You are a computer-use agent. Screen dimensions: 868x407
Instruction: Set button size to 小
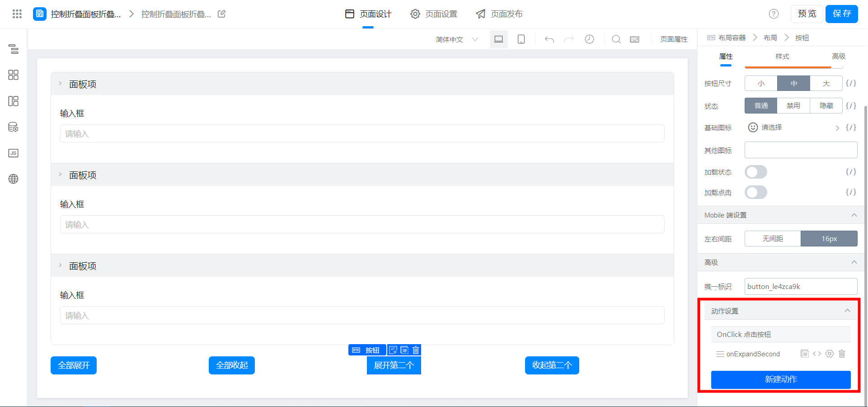(x=761, y=83)
